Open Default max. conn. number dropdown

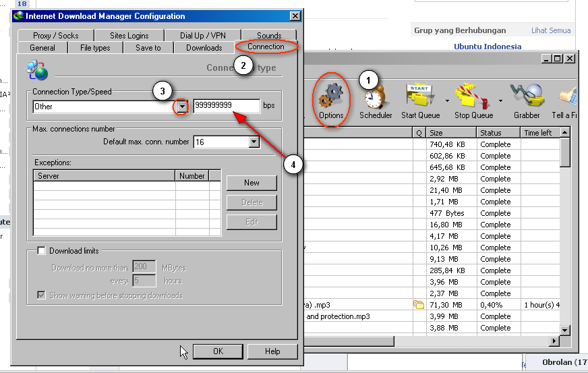254,142
